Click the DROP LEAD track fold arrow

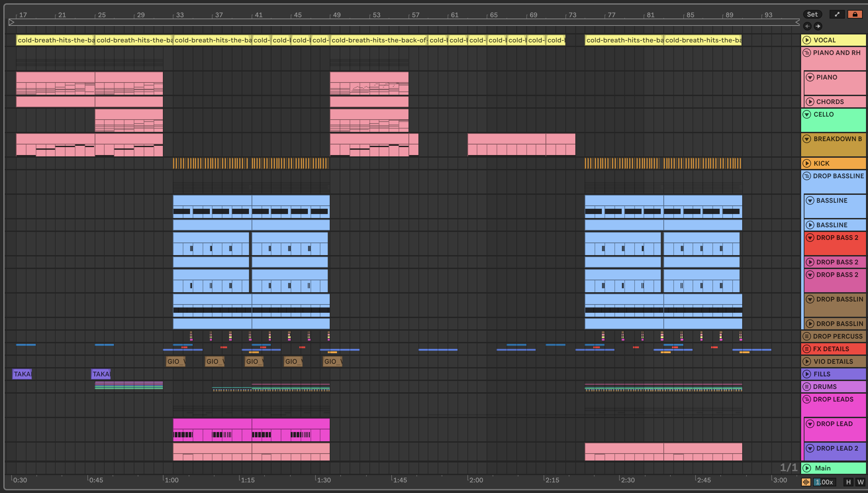pyautogui.click(x=810, y=424)
